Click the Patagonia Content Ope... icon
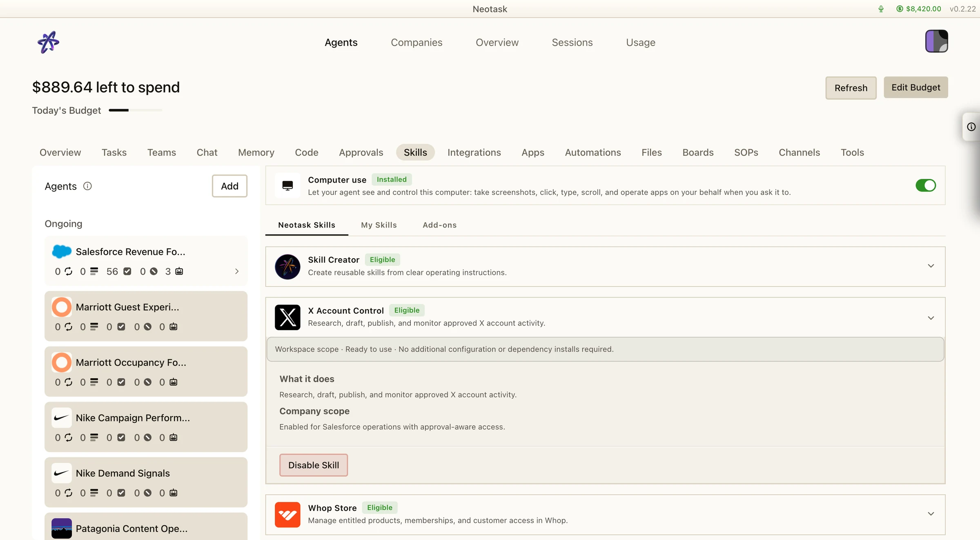The height and width of the screenshot is (540, 980). 62,529
